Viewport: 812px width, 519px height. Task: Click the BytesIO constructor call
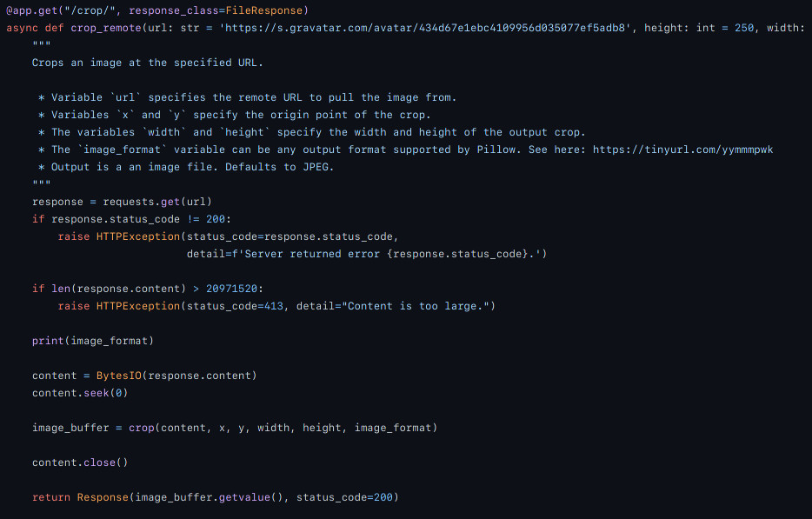pos(176,376)
